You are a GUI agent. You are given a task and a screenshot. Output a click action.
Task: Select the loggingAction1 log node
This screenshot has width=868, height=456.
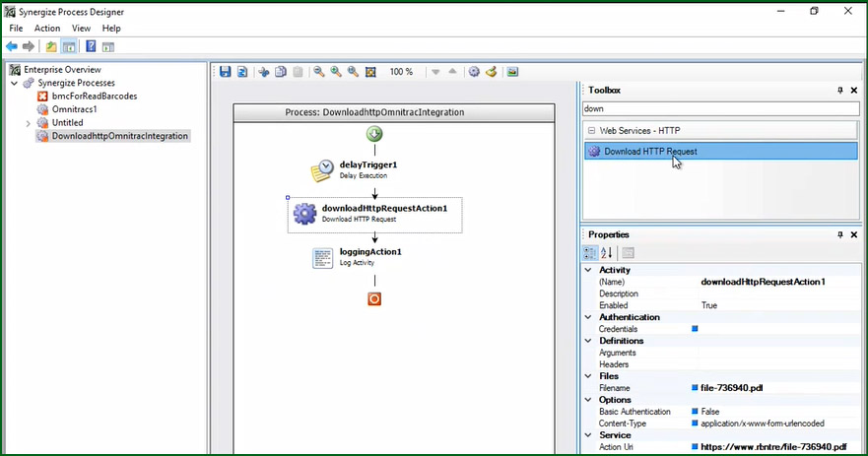322,258
